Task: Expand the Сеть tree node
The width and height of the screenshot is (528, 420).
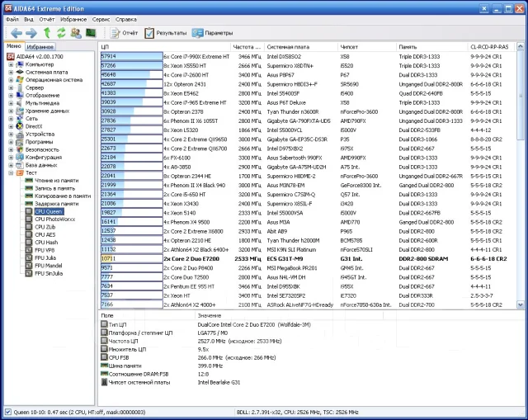Action: point(11,119)
